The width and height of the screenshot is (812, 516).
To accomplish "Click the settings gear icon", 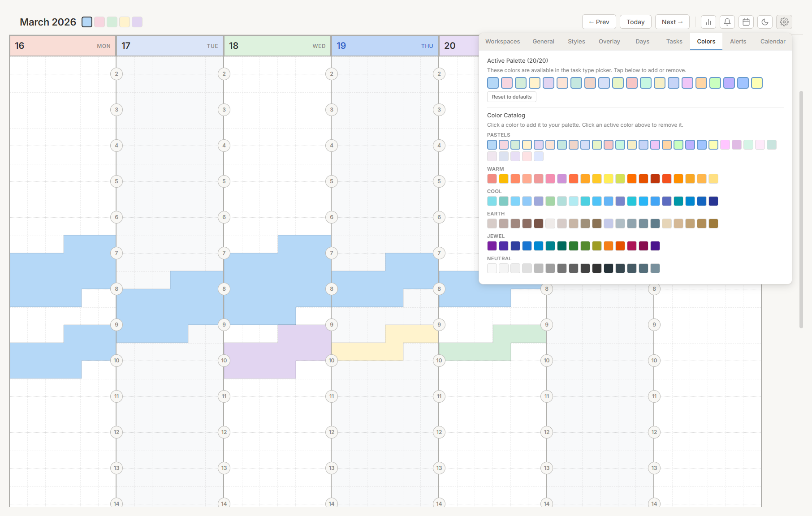I will point(784,22).
